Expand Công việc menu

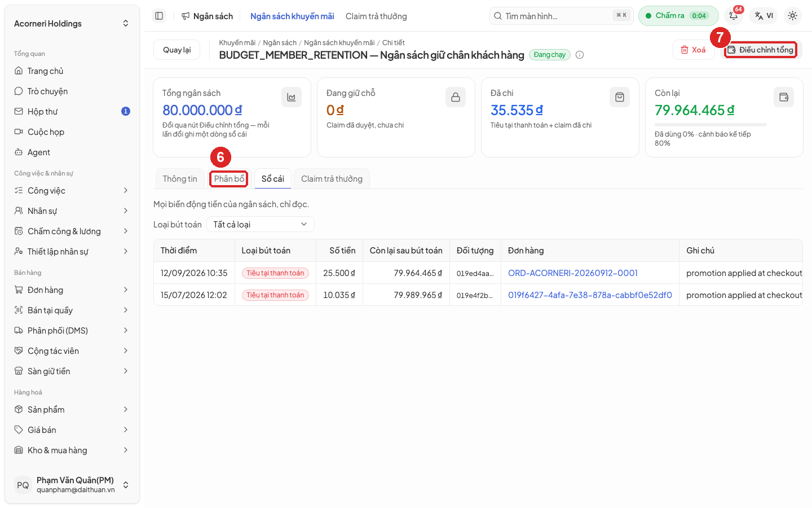[72, 191]
